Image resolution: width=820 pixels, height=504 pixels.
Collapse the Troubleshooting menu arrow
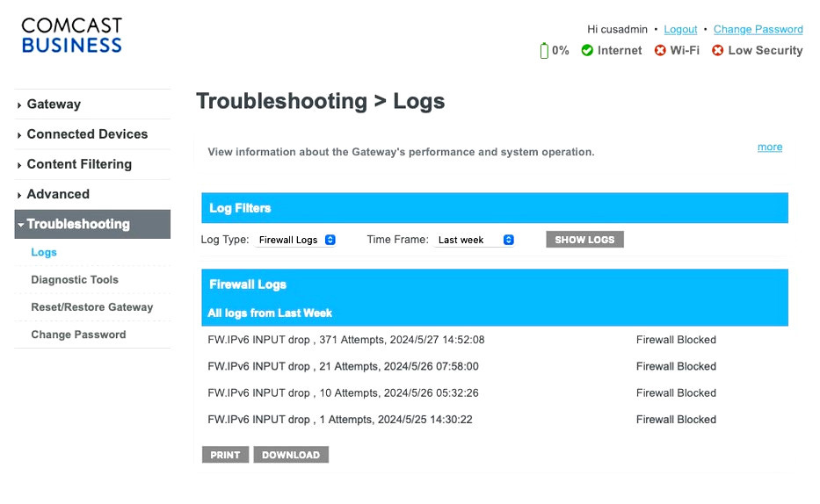pos(20,225)
